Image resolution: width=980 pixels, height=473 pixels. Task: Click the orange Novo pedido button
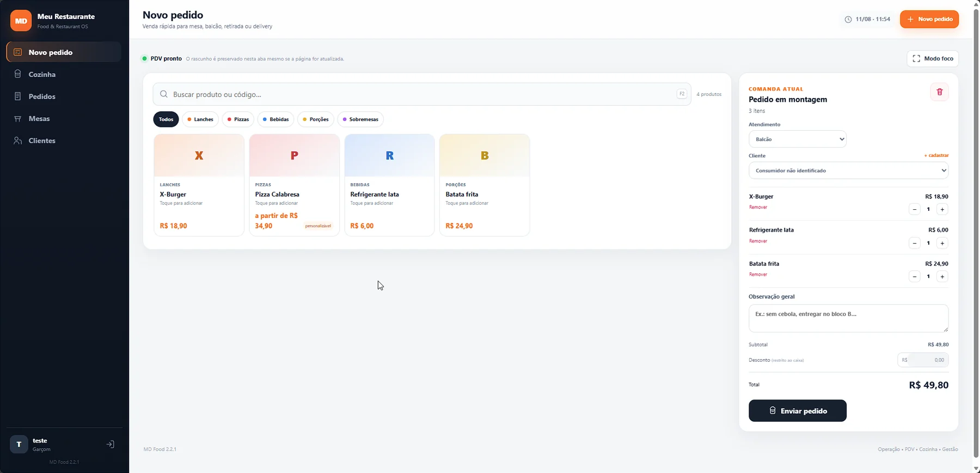(929, 19)
